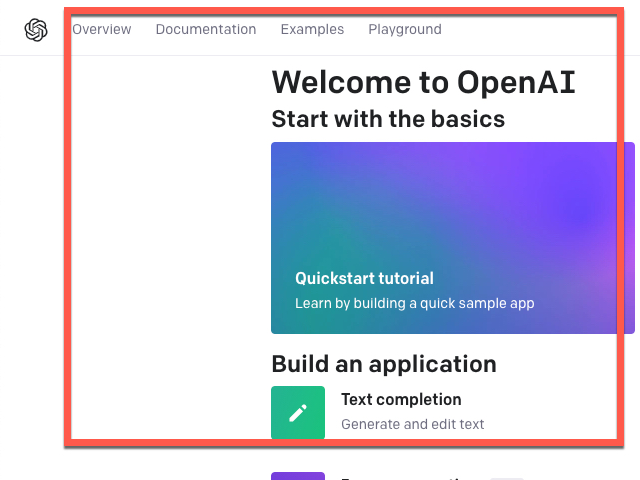Viewport: 640px width, 480px height.
Task: Open the Examples page
Action: pos(312,29)
